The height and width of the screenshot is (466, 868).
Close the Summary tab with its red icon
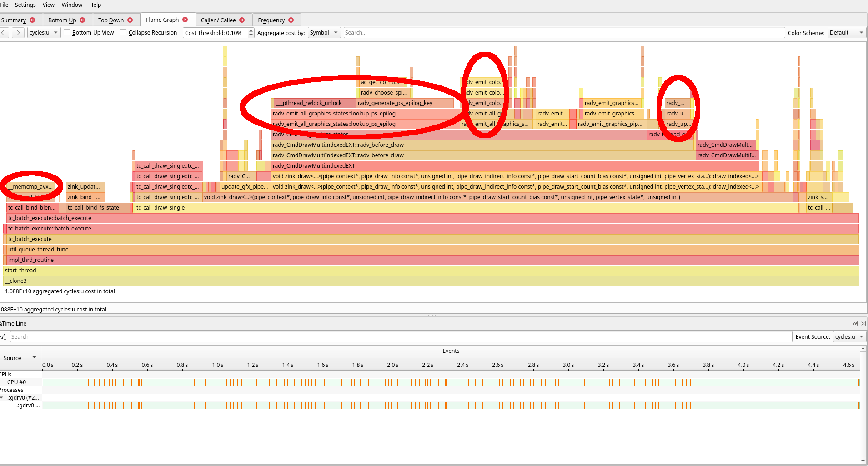pos(32,20)
